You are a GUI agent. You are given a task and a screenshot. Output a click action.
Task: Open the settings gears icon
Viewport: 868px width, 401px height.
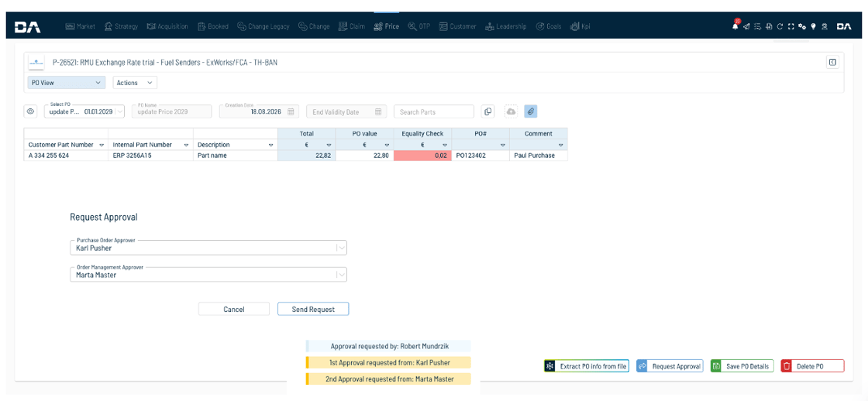[x=802, y=26]
